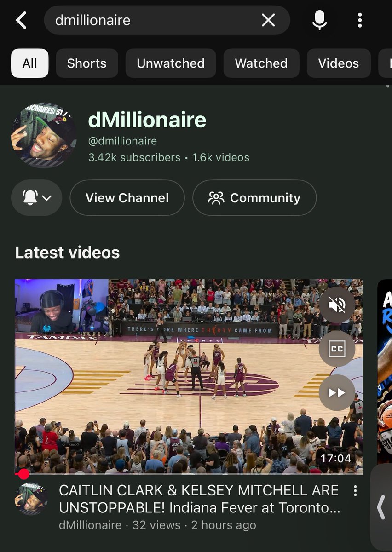Tap the fast-forward icon on preview
This screenshot has width=392, height=552.
pyautogui.click(x=337, y=392)
